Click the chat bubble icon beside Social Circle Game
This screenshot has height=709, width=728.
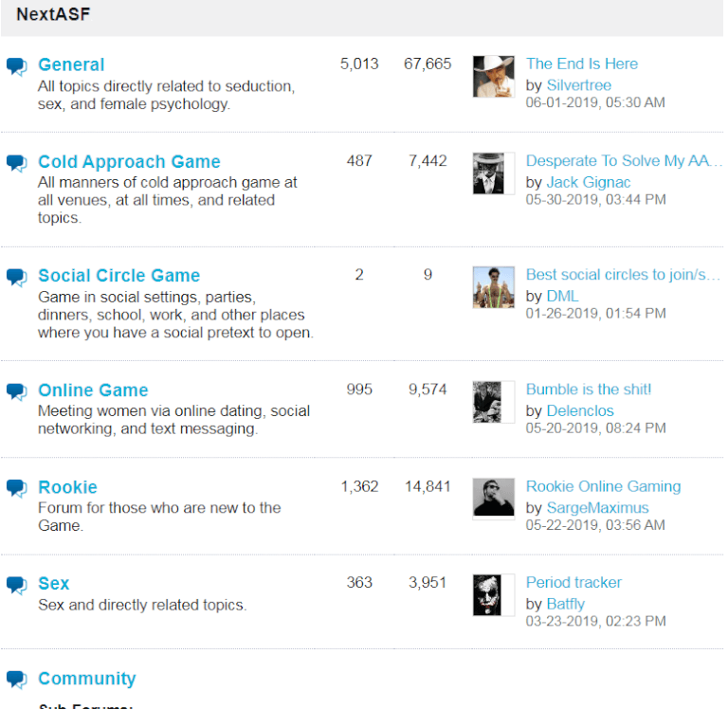[x=17, y=277]
